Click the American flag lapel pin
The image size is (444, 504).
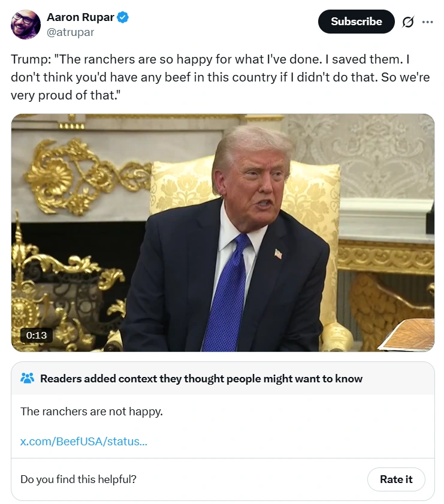[x=278, y=254]
